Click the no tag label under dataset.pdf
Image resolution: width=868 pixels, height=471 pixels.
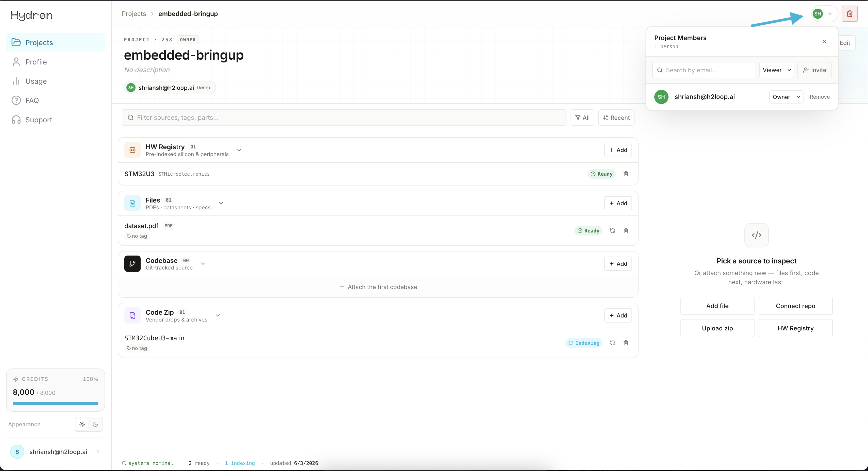(137, 236)
